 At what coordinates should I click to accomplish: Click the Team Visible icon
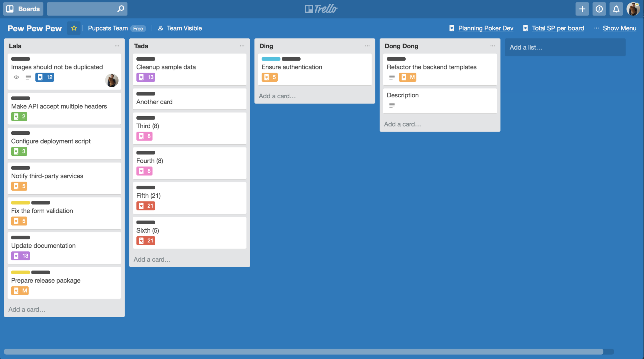pos(160,28)
